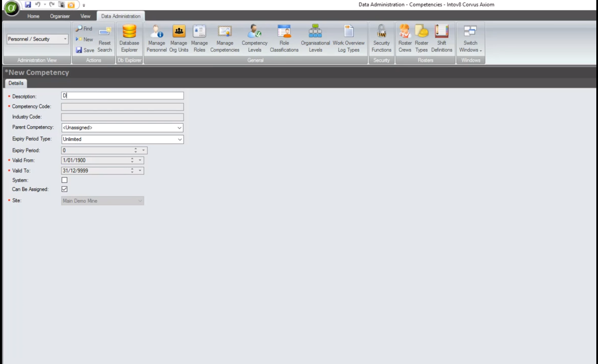
Task: Open Competency Levels
Action: [x=255, y=39]
